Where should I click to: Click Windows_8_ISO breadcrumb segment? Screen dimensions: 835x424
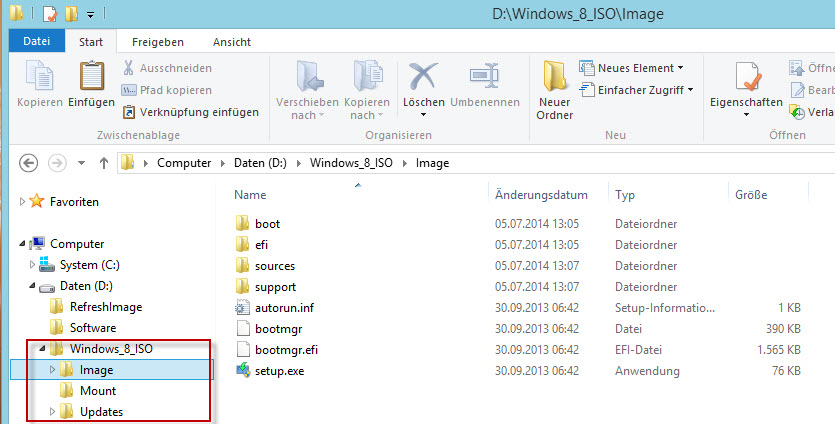pos(351,163)
